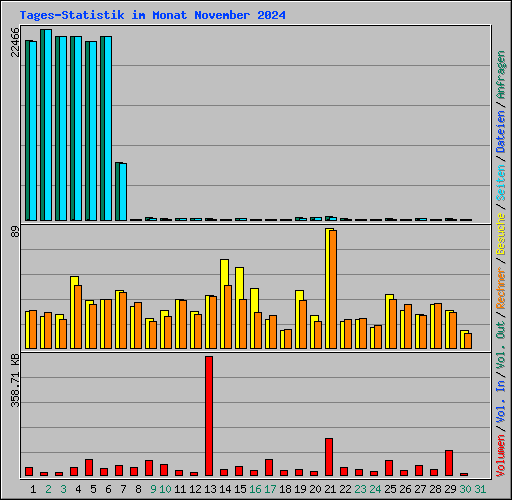
Task: Click the x-axis day label "13"
Action: [210, 489]
